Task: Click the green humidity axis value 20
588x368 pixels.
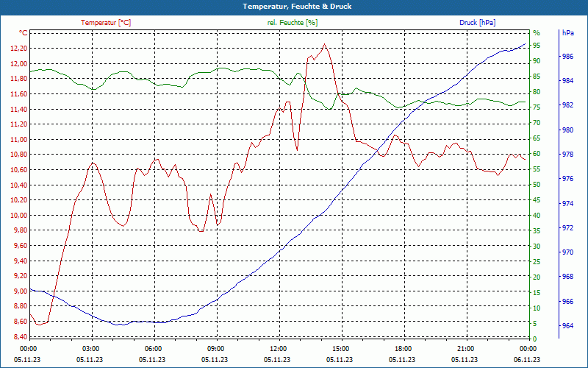Action: [x=537, y=277]
